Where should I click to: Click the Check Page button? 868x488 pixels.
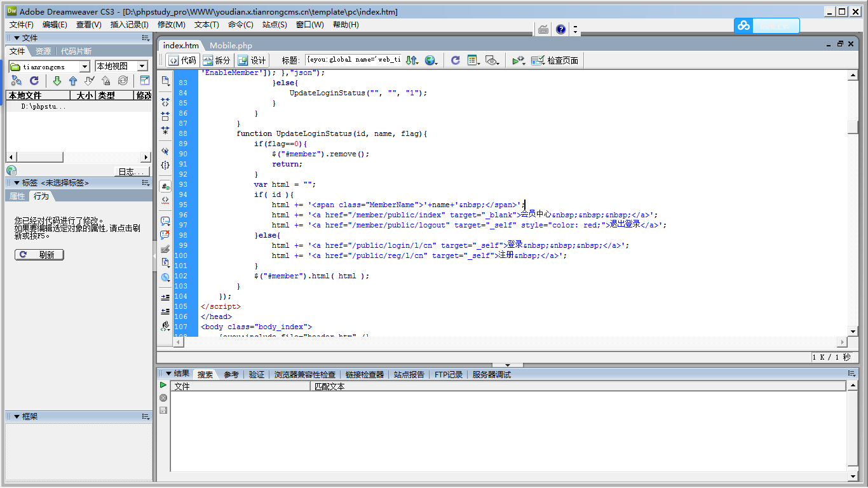tap(555, 60)
